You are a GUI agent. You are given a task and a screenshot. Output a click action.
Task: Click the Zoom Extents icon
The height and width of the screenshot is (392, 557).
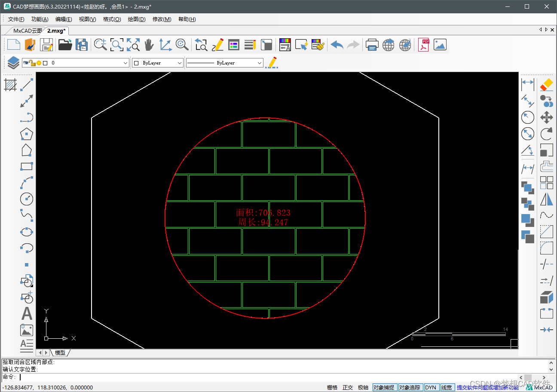133,45
